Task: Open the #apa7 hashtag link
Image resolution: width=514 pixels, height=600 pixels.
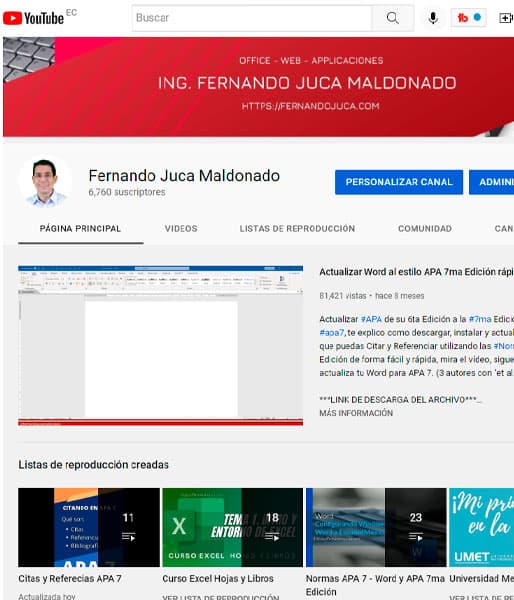Action: [332, 333]
